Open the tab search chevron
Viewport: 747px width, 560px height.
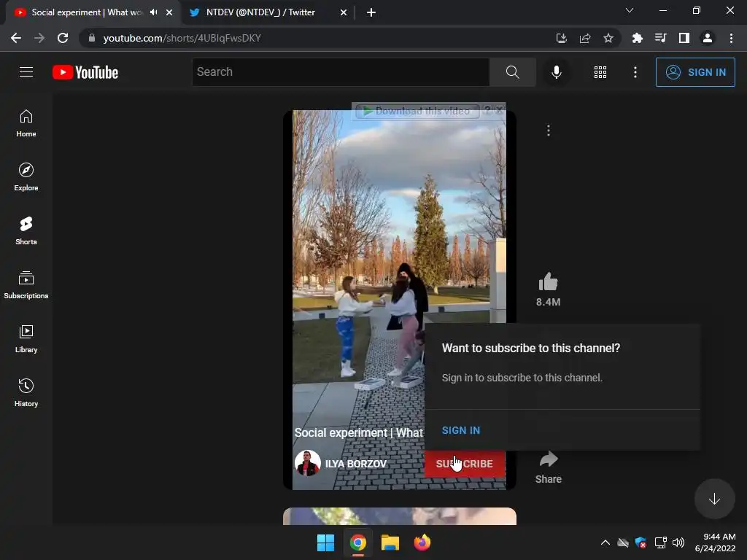[x=630, y=10]
